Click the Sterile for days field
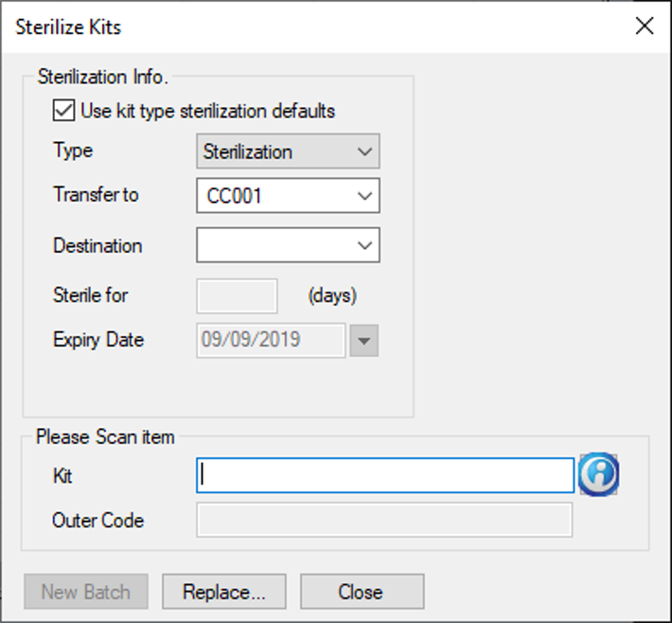The image size is (672, 623). click(x=237, y=295)
